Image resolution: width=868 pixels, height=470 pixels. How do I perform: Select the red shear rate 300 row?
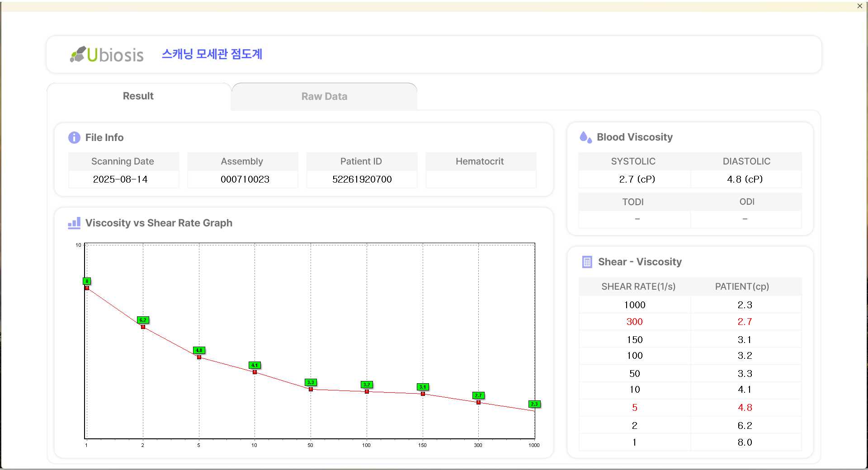click(x=690, y=322)
